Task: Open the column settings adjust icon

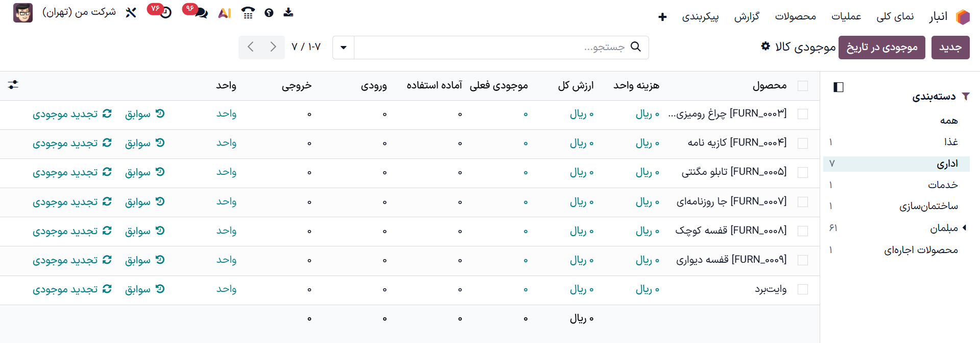Action: [13, 85]
